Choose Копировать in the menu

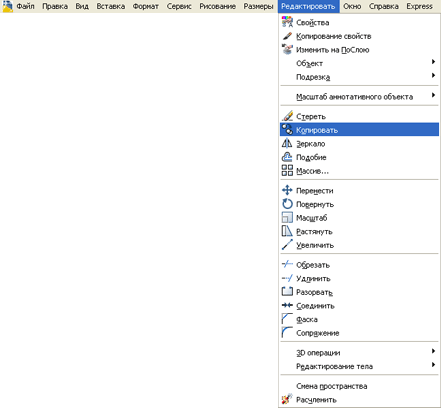pyautogui.click(x=359, y=129)
